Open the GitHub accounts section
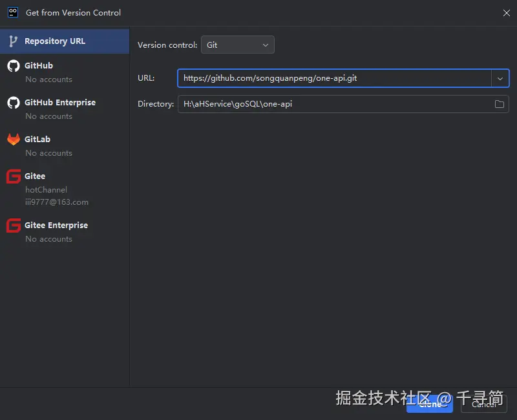Viewport: 517px width, 420px height. pyautogui.click(x=65, y=72)
